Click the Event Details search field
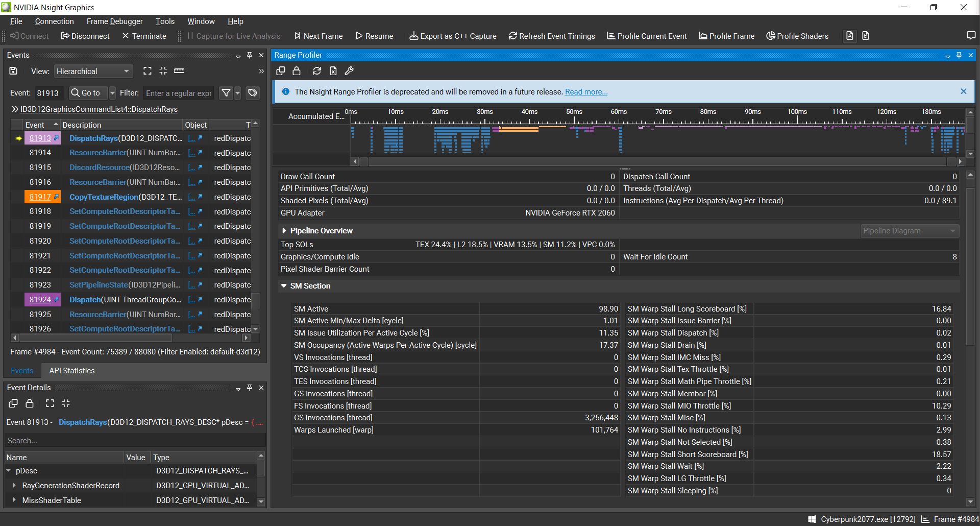Viewport: 980px width, 526px height. point(135,441)
